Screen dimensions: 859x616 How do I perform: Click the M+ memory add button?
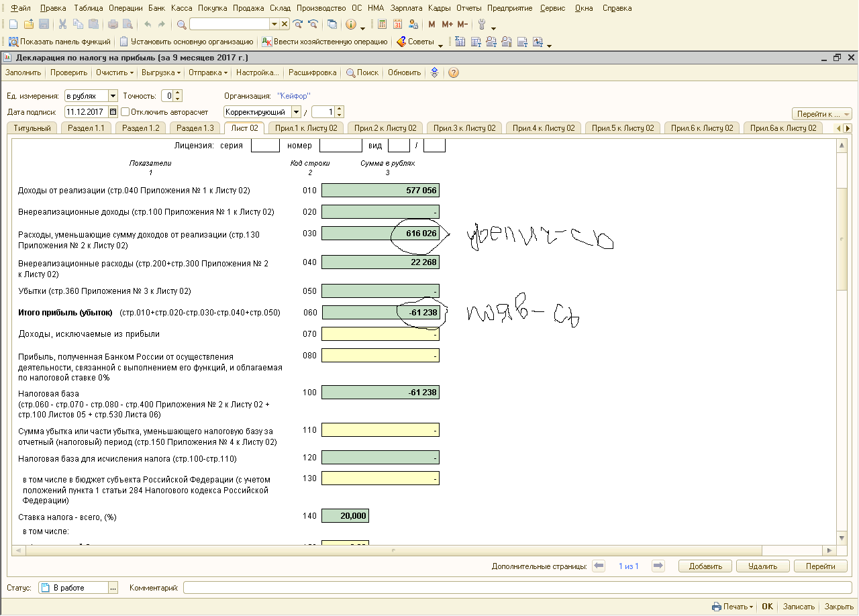point(447,24)
